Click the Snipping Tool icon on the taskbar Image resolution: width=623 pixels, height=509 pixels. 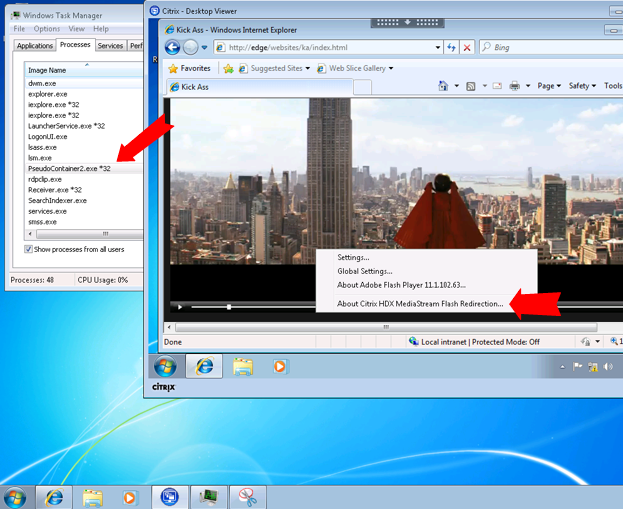248,496
